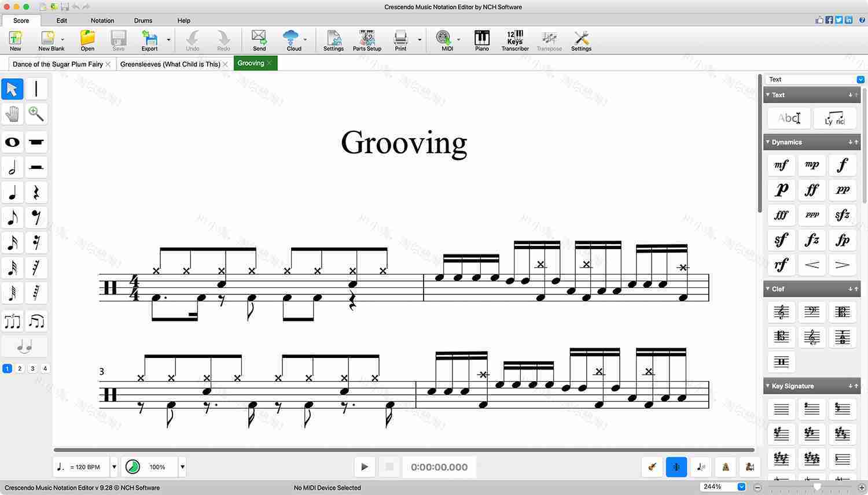Select the eighth rest tool

click(x=36, y=217)
